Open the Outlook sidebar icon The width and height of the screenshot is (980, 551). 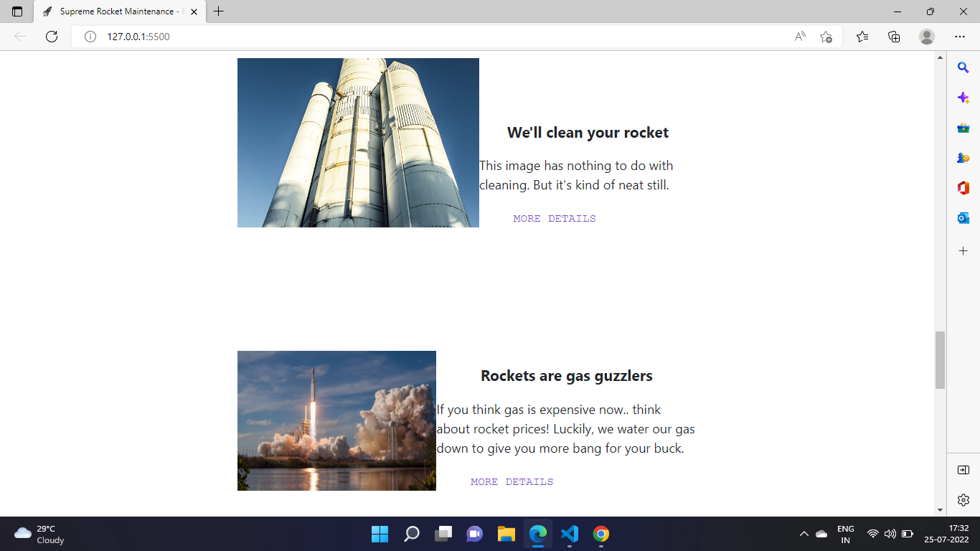click(x=963, y=217)
